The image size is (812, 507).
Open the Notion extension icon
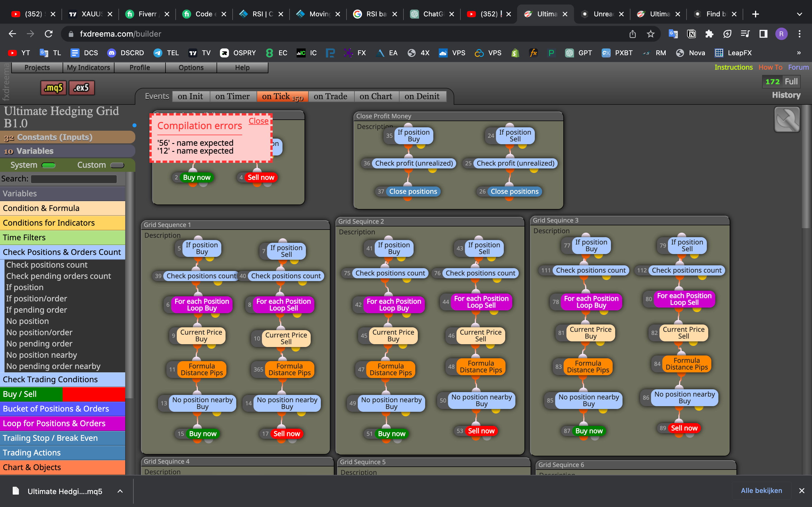(x=691, y=34)
